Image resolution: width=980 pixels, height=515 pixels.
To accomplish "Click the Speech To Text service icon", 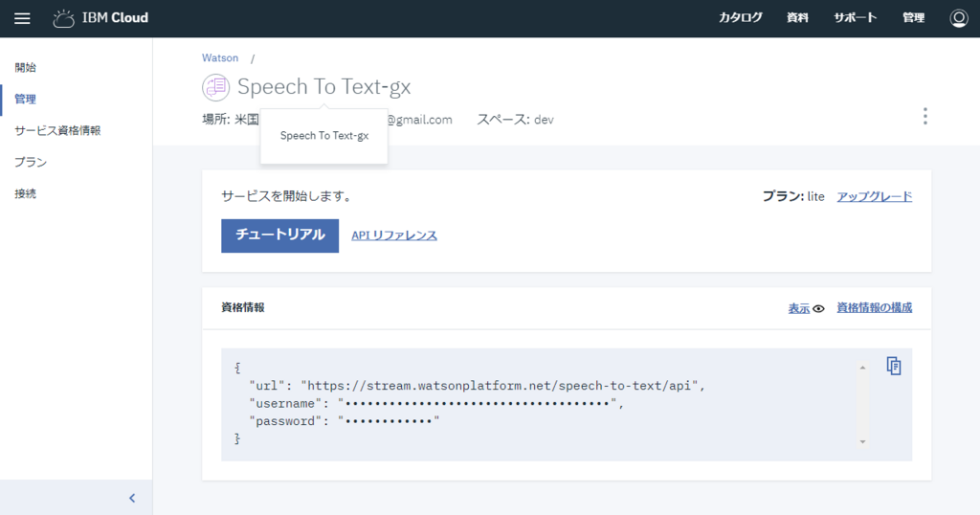I will [x=215, y=87].
